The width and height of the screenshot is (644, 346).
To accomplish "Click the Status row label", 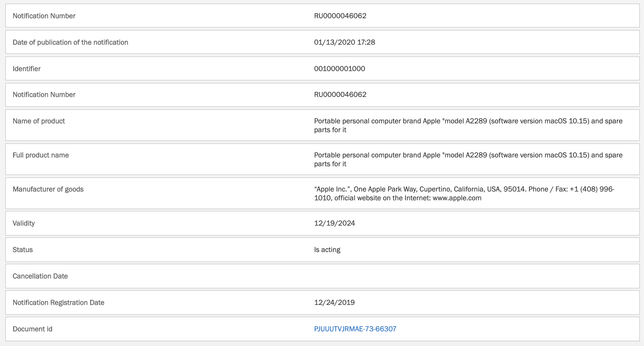I will point(23,250).
